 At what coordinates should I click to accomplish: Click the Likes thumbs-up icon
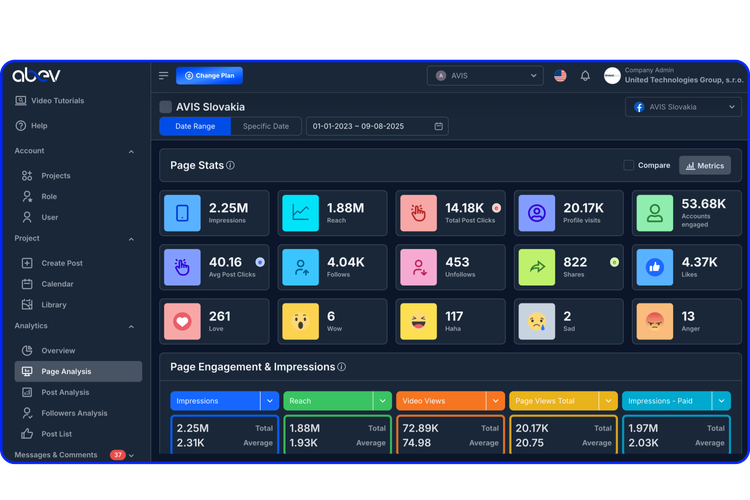click(x=655, y=267)
